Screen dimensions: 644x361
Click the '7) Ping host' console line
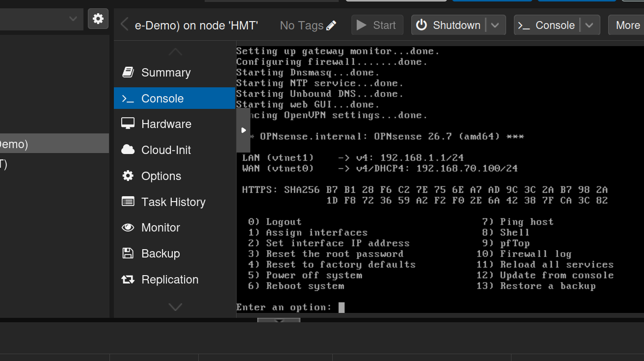click(x=518, y=222)
